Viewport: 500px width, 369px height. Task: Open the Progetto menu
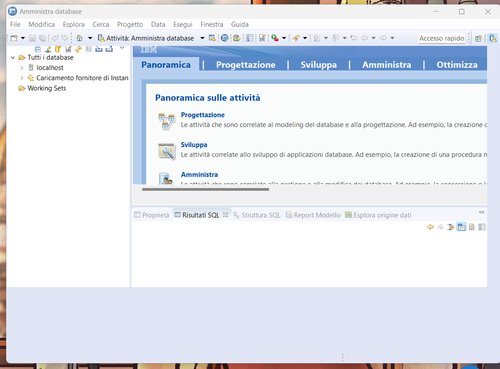pyautogui.click(x=130, y=24)
